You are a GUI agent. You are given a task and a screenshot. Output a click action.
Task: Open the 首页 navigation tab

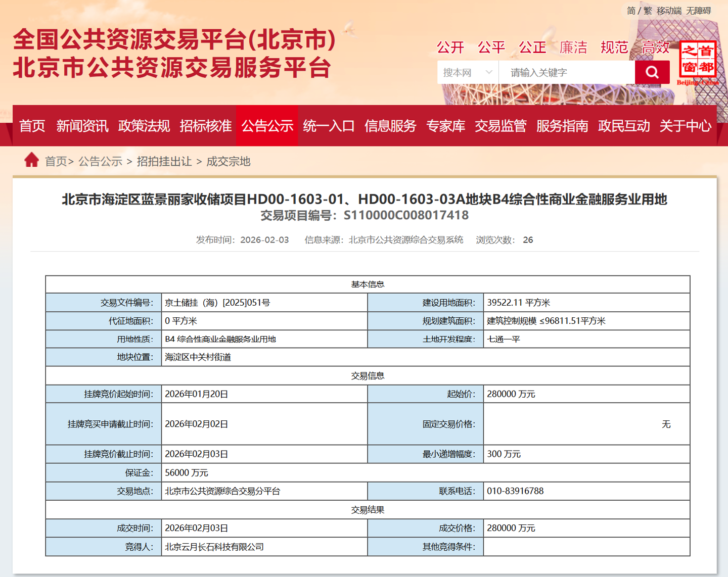coord(32,126)
